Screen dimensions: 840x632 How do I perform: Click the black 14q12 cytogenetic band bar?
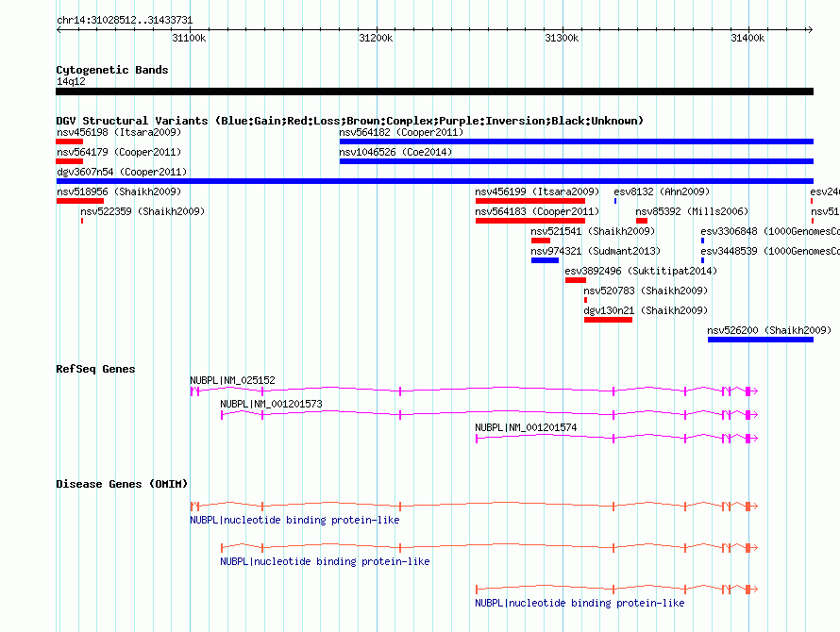coord(434,91)
